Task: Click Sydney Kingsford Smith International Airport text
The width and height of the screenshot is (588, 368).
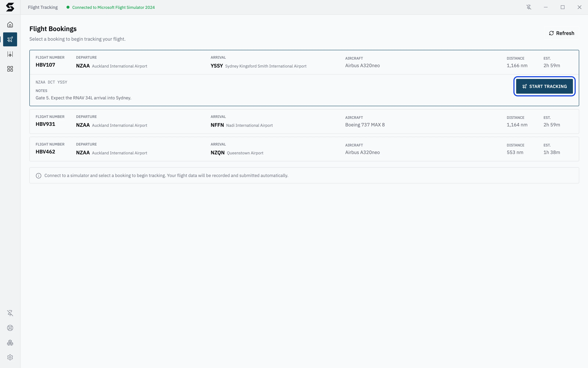Action: click(266, 66)
